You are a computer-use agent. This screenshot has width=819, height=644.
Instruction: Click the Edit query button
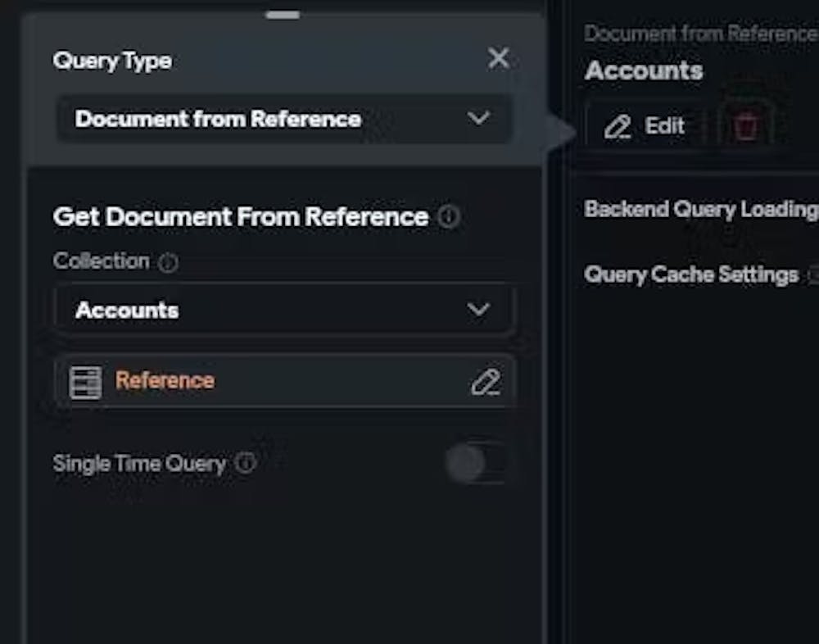(x=645, y=126)
